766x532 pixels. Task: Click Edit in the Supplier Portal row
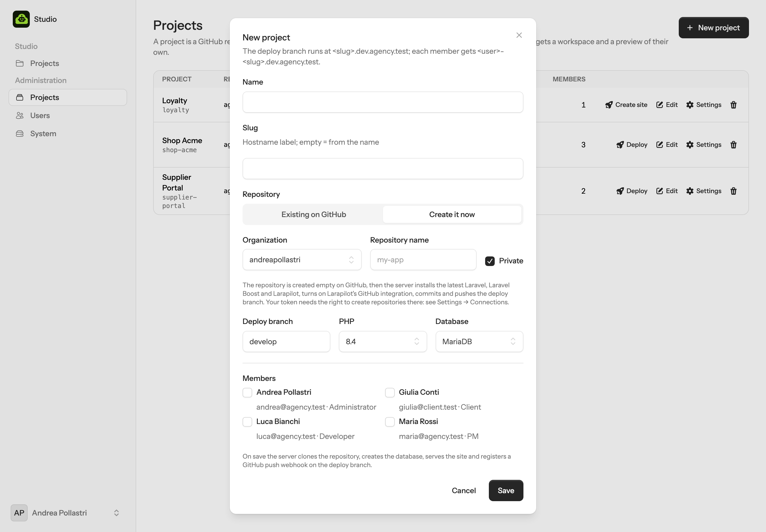pos(667,191)
